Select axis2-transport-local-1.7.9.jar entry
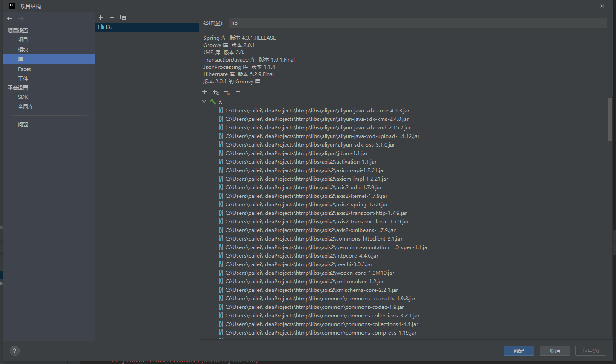Image resolution: width=616 pixels, height=364 pixels. 317,221
